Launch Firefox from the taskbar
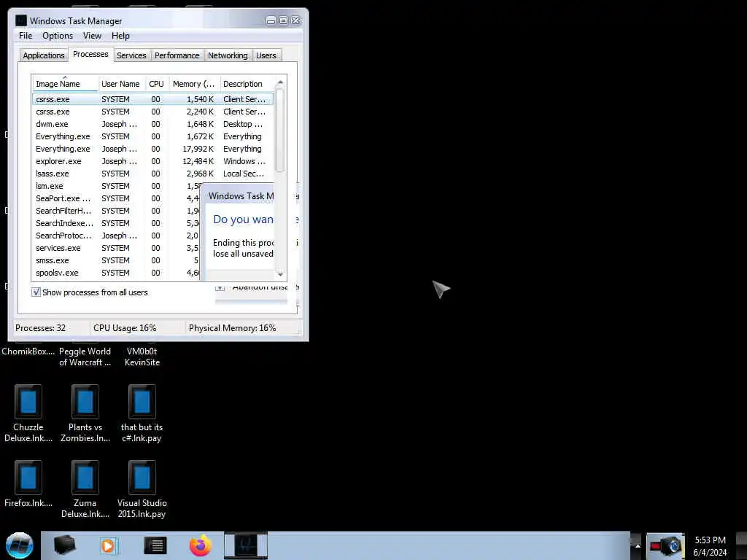 tap(201, 545)
